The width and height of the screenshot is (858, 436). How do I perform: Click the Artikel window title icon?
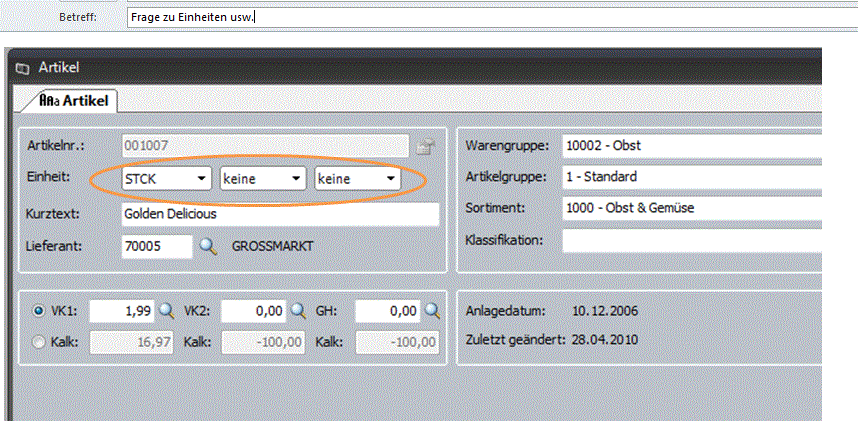coord(23,68)
